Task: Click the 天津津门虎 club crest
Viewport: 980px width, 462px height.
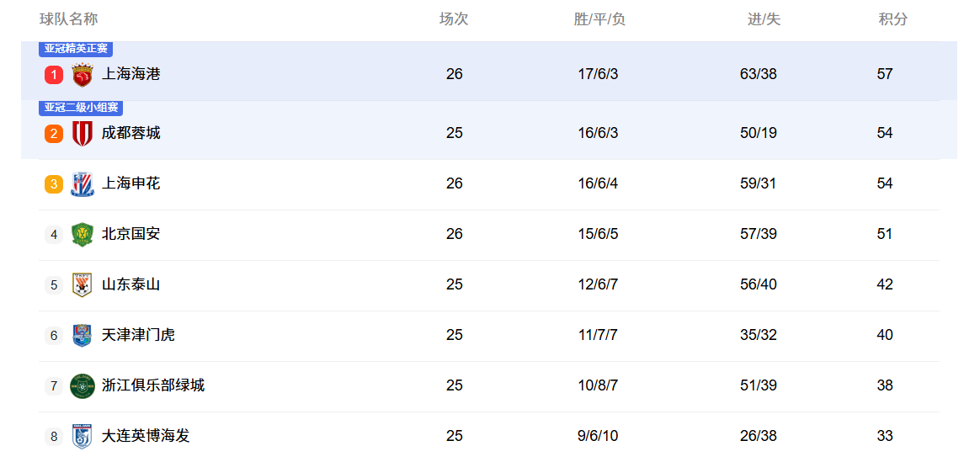Action: point(82,335)
